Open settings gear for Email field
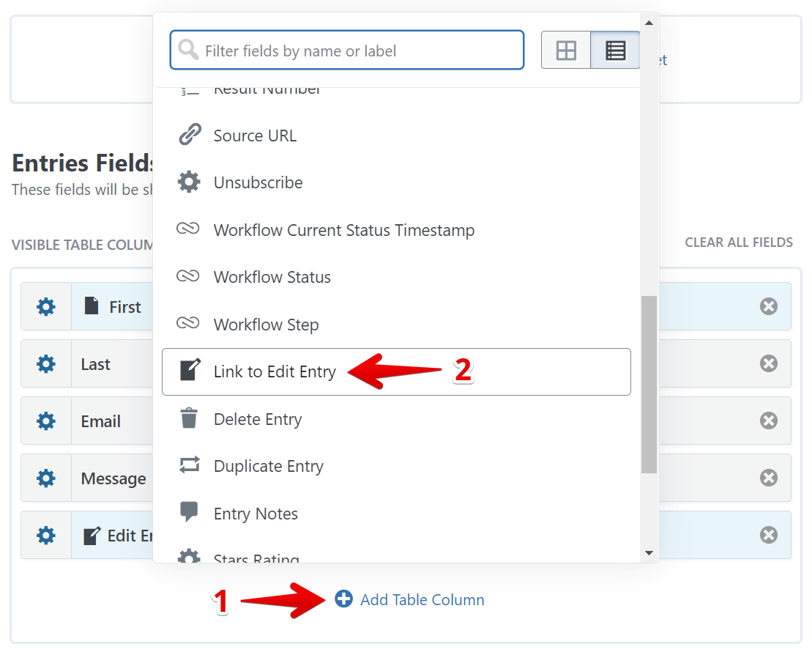 pyautogui.click(x=46, y=421)
